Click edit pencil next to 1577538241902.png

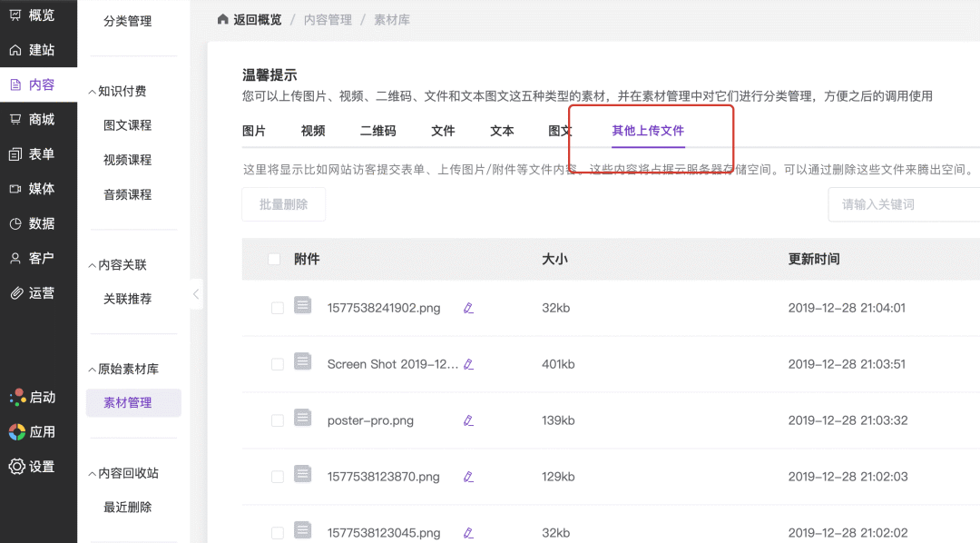coord(468,308)
